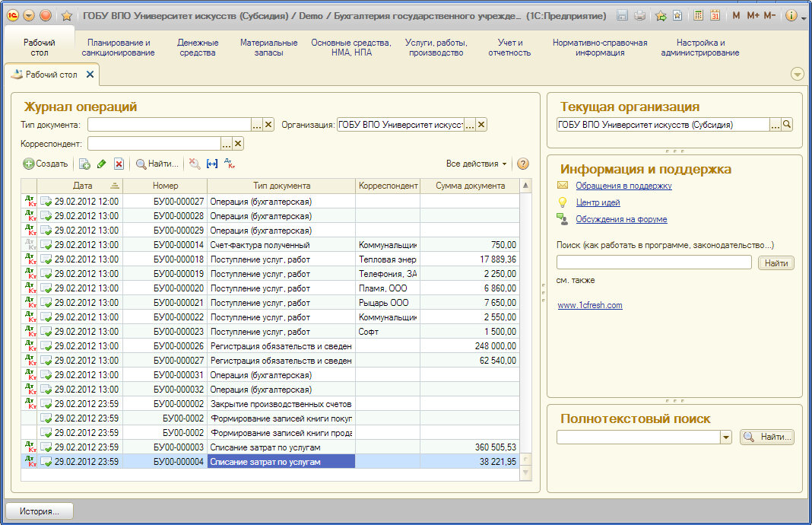
Task: Close the Рабочий стол tab
Action: pyautogui.click(x=90, y=74)
